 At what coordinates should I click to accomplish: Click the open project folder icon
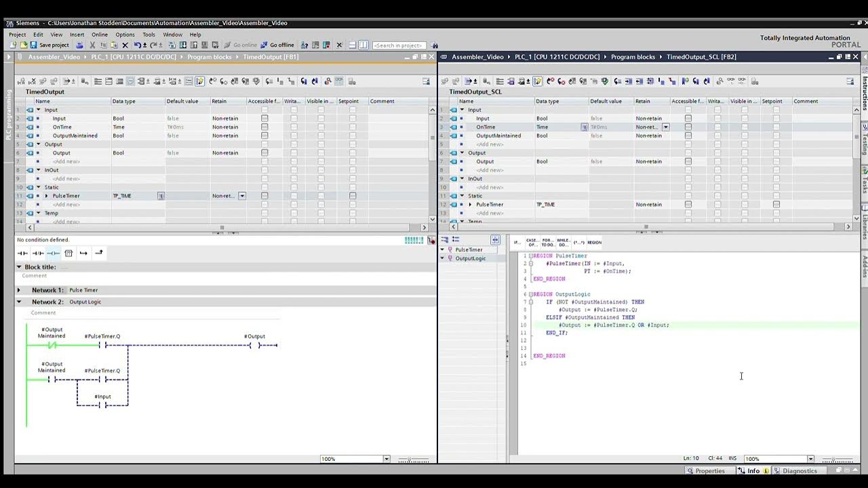coord(22,45)
